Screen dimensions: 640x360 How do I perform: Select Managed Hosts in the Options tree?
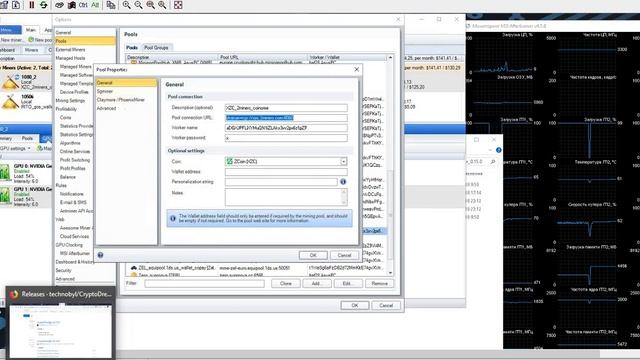pos(70,58)
